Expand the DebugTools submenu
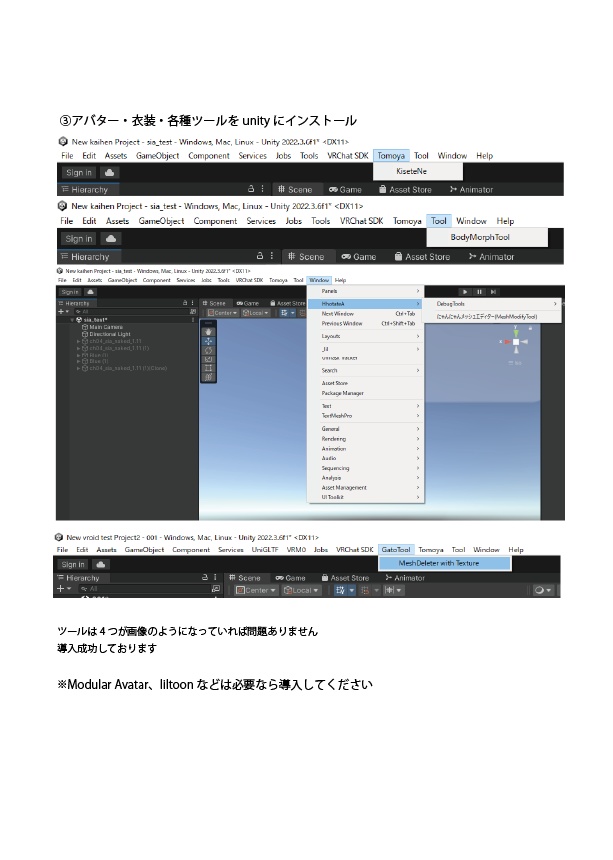Viewport: 613px width, 860px height. pyautogui.click(x=496, y=304)
